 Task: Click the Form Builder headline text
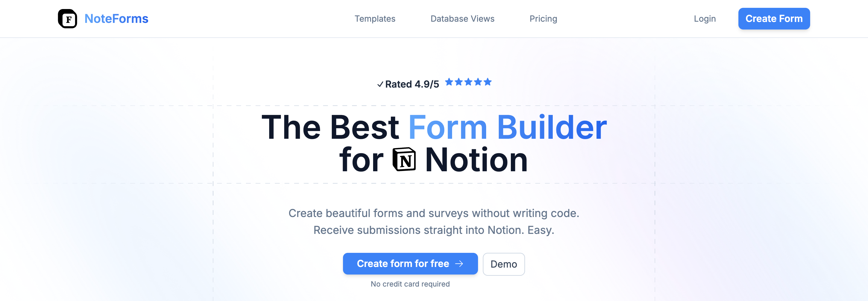[x=507, y=127]
